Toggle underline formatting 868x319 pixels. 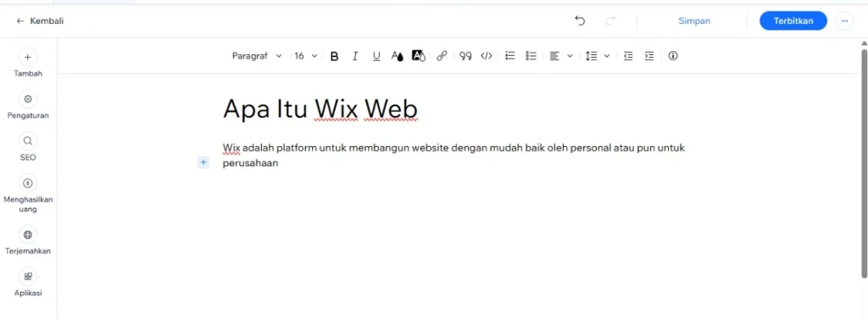click(x=376, y=56)
